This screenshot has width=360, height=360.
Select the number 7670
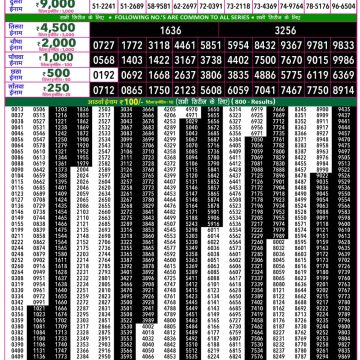coord(291,60)
